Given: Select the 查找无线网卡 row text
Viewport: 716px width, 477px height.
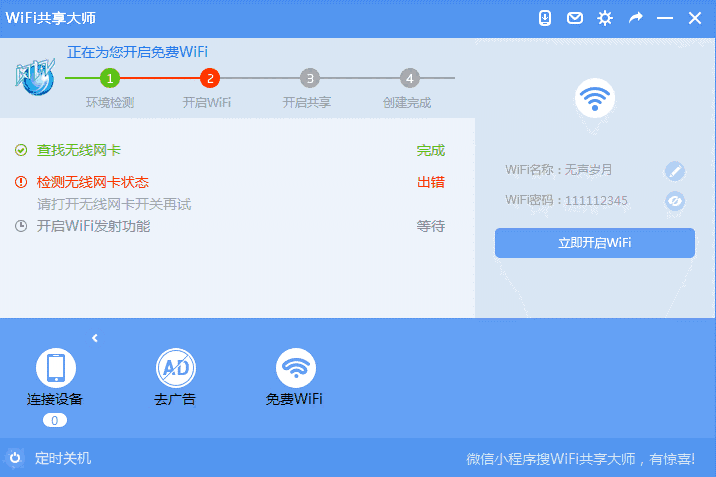Looking at the screenshot, I should point(79,150).
